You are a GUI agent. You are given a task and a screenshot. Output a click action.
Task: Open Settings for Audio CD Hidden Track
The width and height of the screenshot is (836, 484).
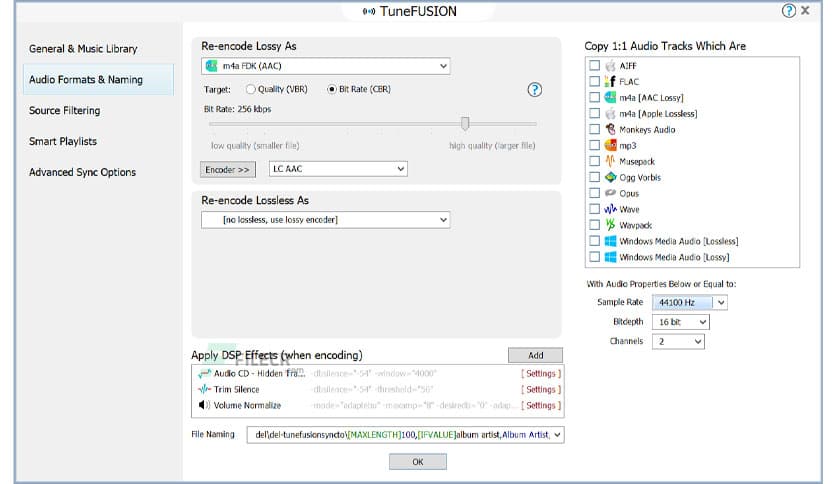(x=541, y=374)
